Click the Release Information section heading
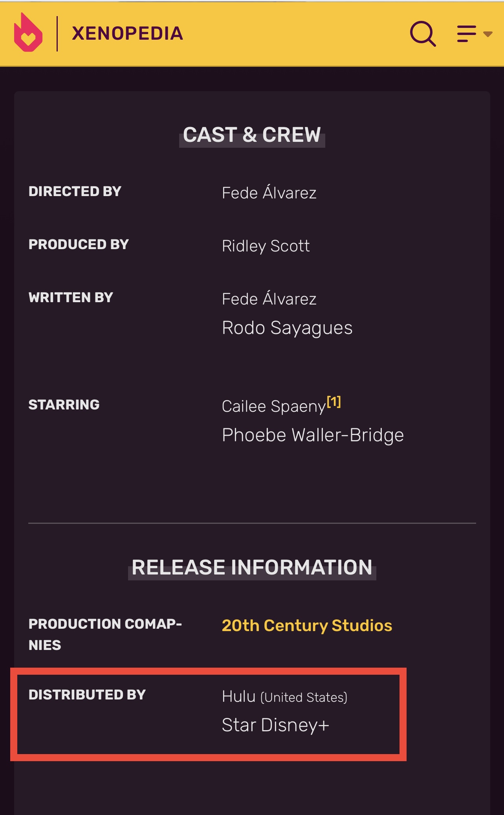This screenshot has height=815, width=504. tap(252, 567)
